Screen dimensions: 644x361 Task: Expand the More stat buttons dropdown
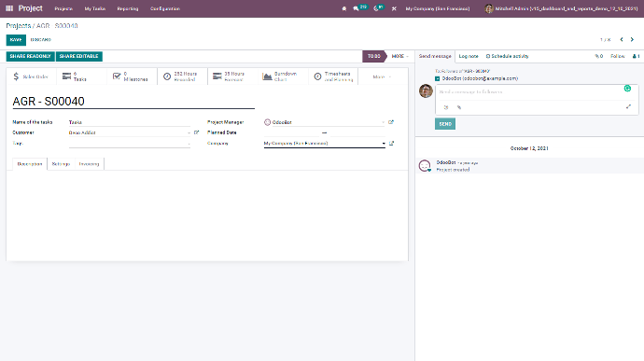click(x=382, y=76)
